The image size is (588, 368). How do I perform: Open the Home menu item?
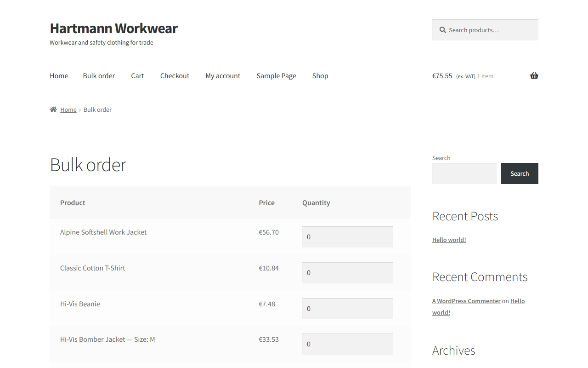(x=59, y=76)
